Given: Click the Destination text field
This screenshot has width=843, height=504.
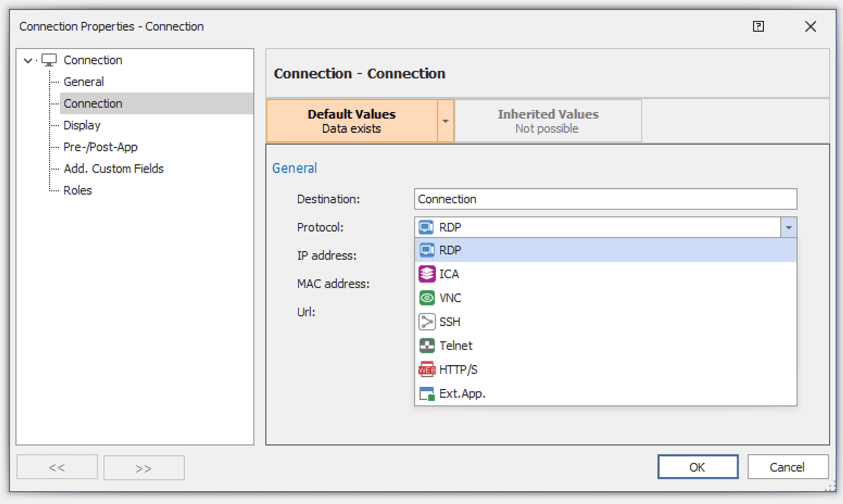Looking at the screenshot, I should [605, 199].
